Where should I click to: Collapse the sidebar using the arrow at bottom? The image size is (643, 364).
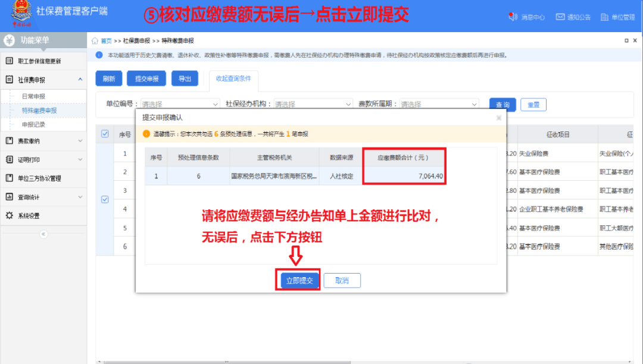(x=43, y=234)
